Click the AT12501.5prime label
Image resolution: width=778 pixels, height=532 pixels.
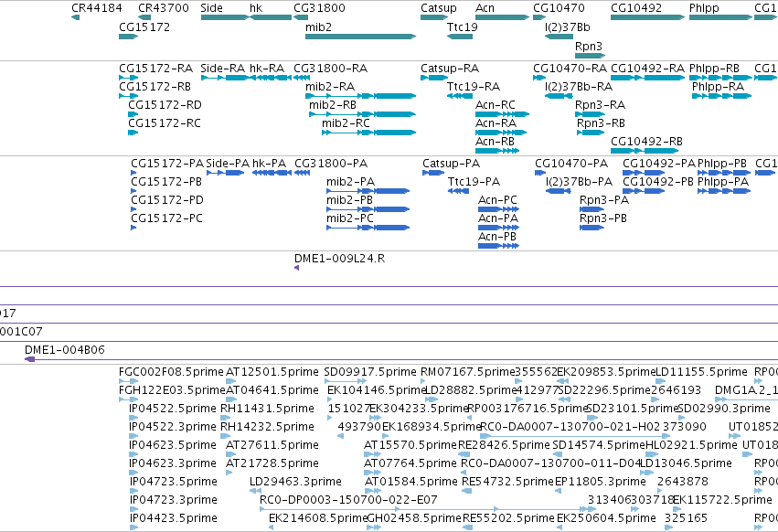point(272,372)
